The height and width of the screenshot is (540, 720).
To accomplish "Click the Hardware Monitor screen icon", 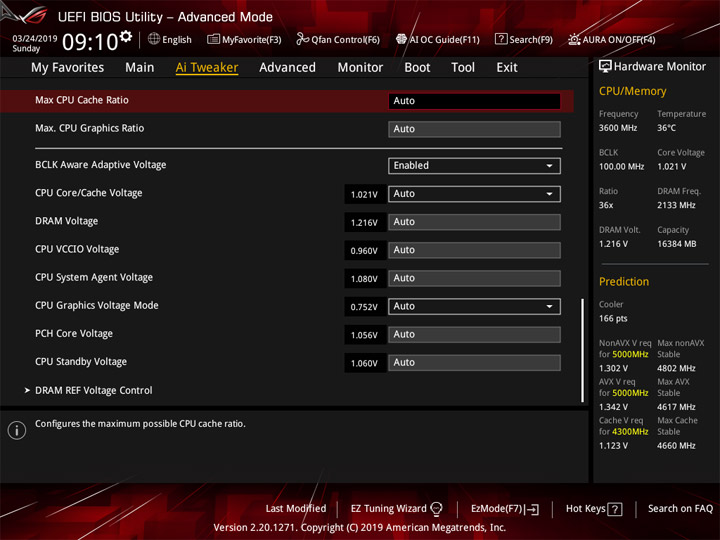I will (605, 66).
